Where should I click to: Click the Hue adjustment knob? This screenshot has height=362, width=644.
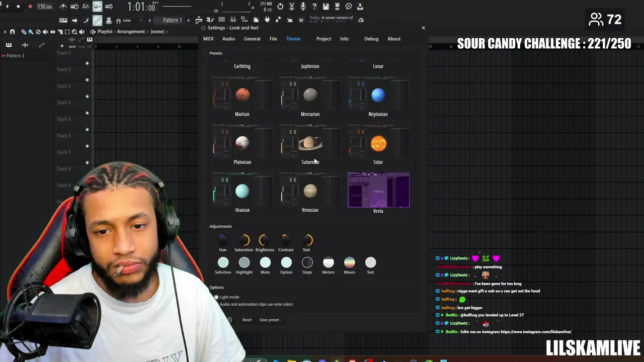pos(222,240)
